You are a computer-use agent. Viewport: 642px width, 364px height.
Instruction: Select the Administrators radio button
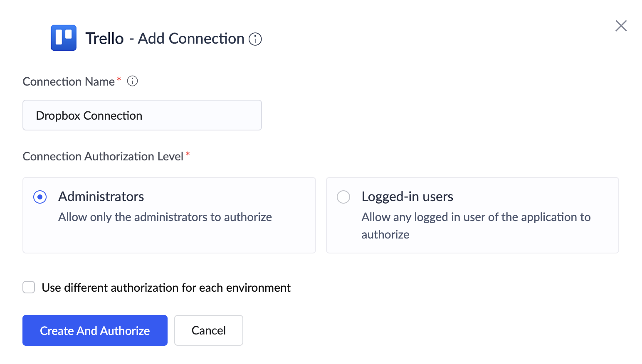(x=40, y=197)
